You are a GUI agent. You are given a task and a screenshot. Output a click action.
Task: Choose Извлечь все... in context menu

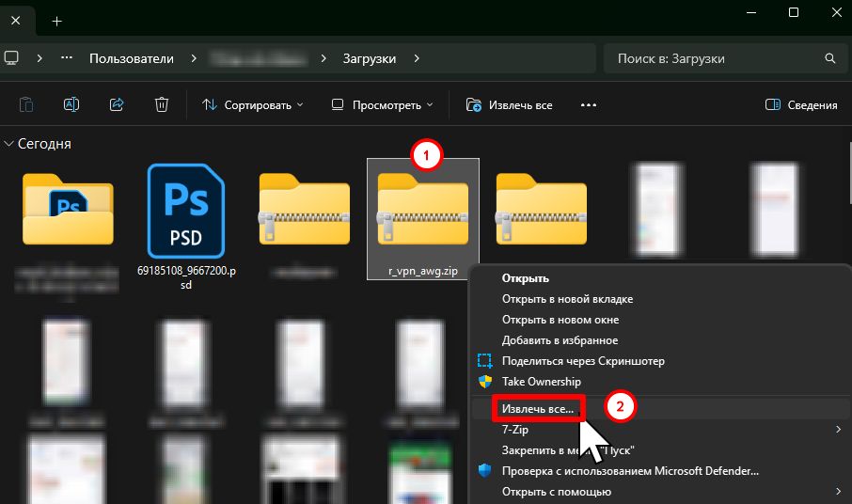[537, 408]
